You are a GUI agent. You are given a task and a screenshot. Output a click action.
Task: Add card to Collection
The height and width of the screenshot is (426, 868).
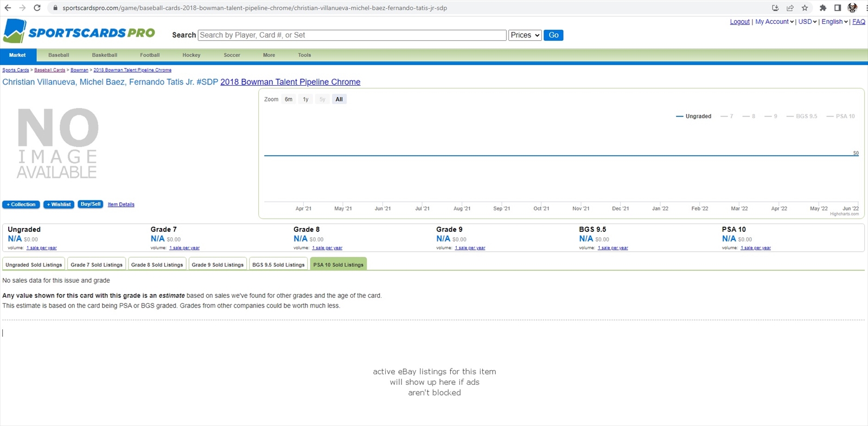(x=21, y=205)
